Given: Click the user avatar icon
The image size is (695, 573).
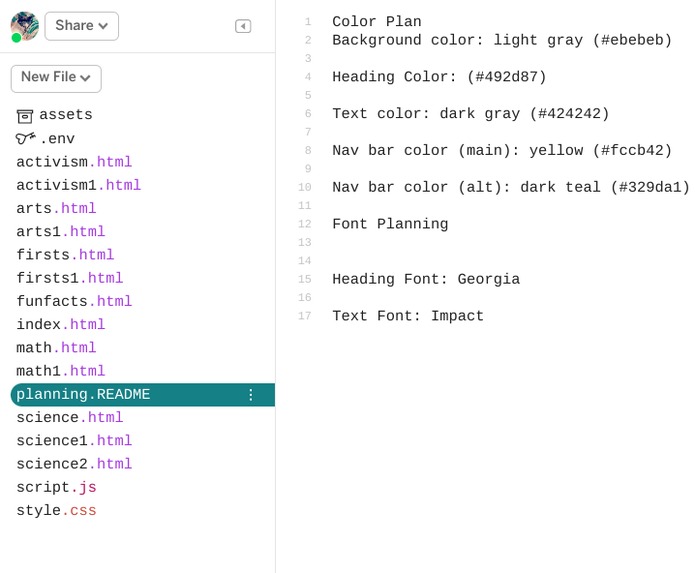Looking at the screenshot, I should pyautogui.click(x=25, y=26).
